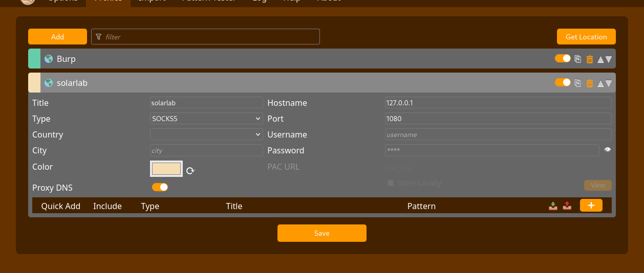
Task: Duplicate the Burp proxy entry
Action: click(x=577, y=59)
